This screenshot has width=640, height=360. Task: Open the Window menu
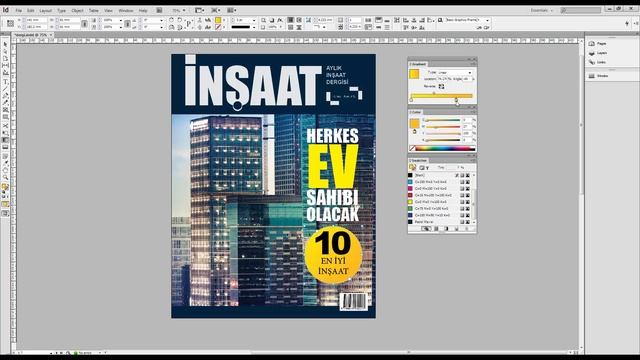125,11
